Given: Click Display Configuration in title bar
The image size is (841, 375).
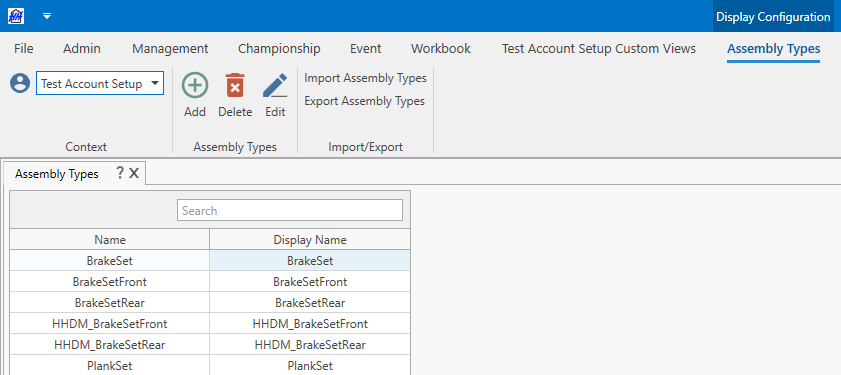Looking at the screenshot, I should click(x=773, y=17).
